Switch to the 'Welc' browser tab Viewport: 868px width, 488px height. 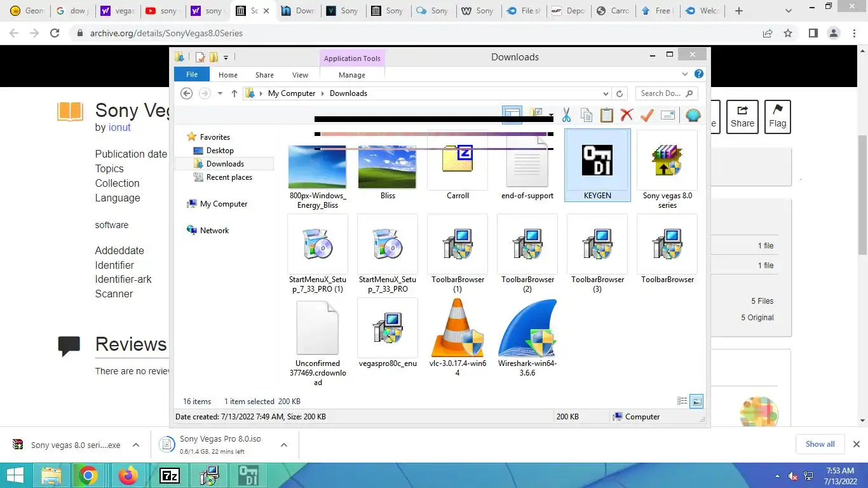(x=702, y=11)
